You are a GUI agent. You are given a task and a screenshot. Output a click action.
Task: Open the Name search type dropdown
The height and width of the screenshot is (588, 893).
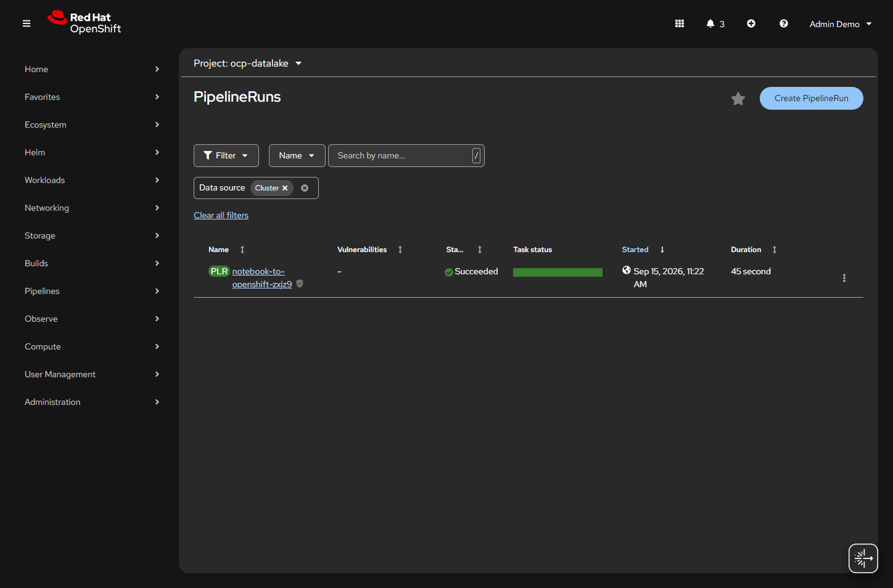[297, 155]
